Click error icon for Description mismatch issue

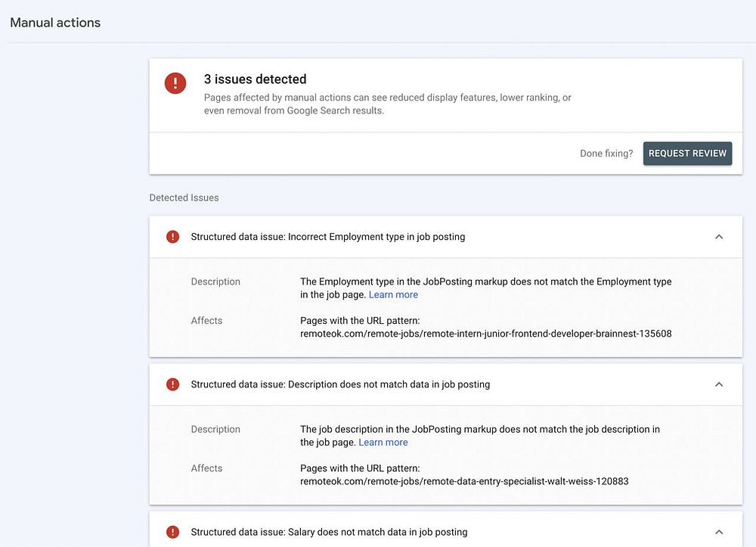[x=173, y=384]
